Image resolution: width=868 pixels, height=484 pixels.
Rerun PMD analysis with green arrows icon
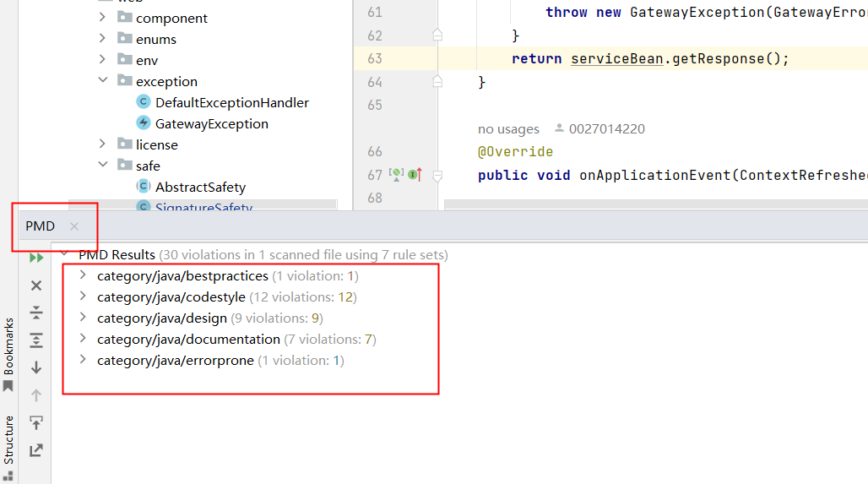click(36, 258)
